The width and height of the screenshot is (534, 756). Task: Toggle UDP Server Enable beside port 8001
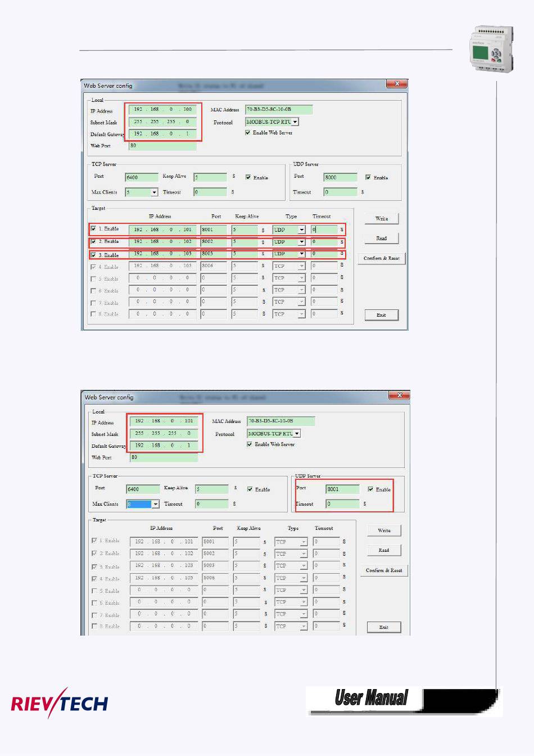370,489
